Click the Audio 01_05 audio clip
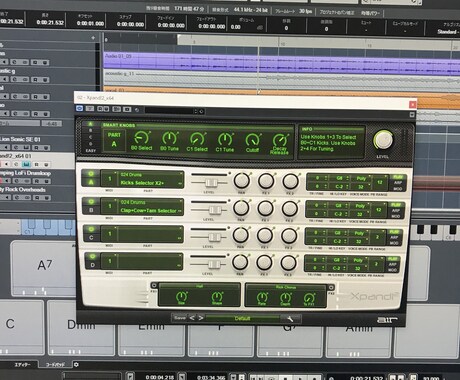 pos(281,62)
